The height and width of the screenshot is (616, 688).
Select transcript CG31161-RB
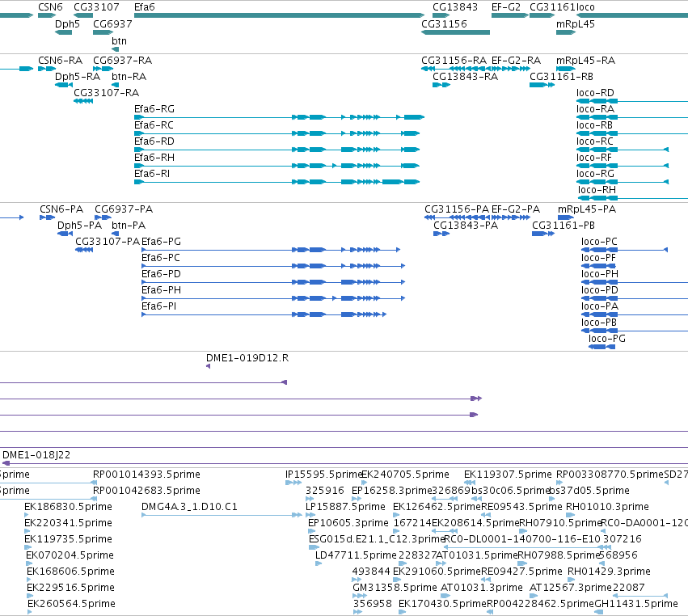(561, 76)
